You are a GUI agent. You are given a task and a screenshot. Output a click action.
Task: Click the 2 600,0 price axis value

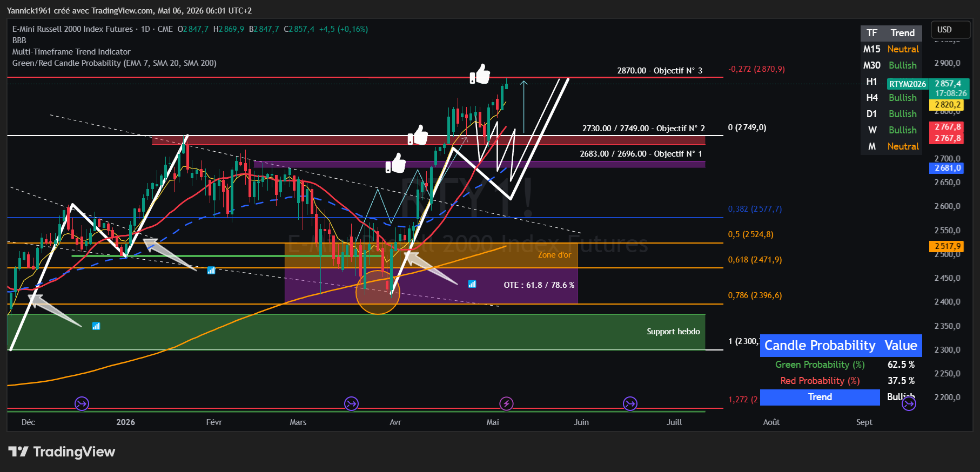point(948,206)
